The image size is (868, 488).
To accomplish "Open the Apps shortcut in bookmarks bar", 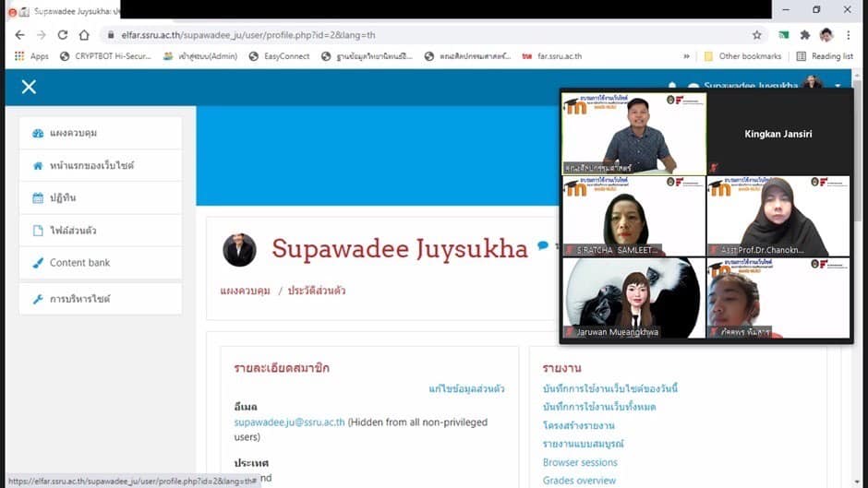I will pos(31,56).
